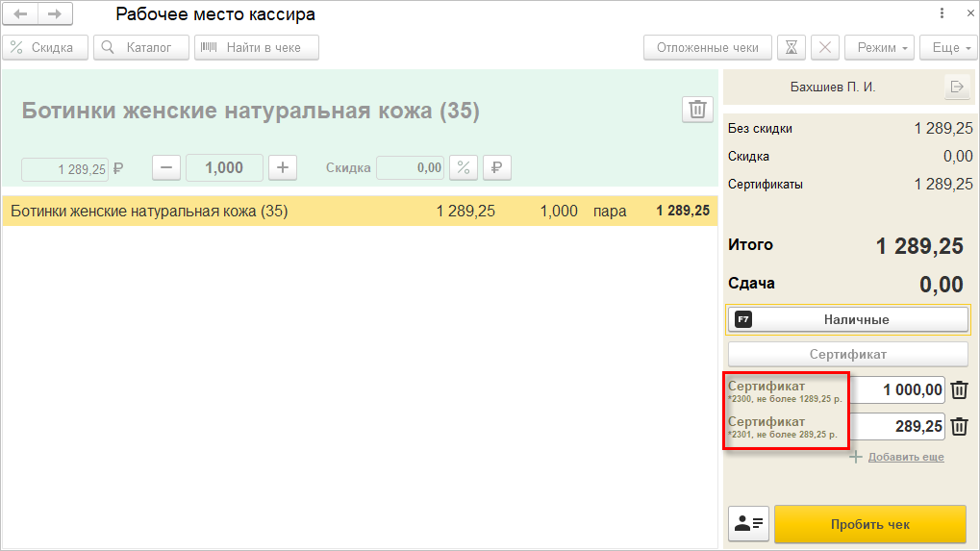
Task: Click the plus icon beside Добавить еще
Action: point(856,457)
